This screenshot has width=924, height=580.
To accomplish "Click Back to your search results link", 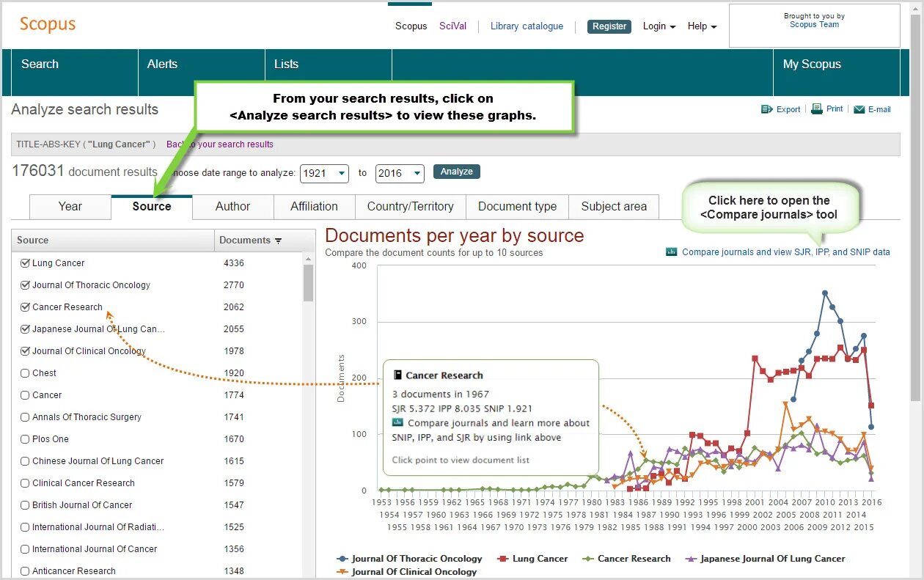I will [220, 144].
